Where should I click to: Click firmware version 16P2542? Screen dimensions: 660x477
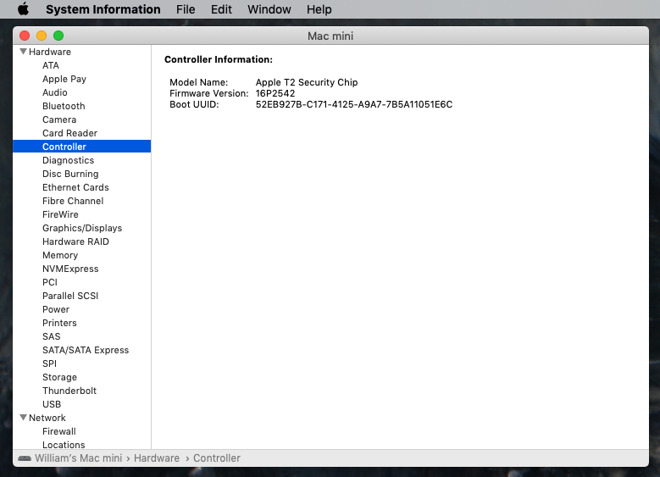tap(275, 93)
